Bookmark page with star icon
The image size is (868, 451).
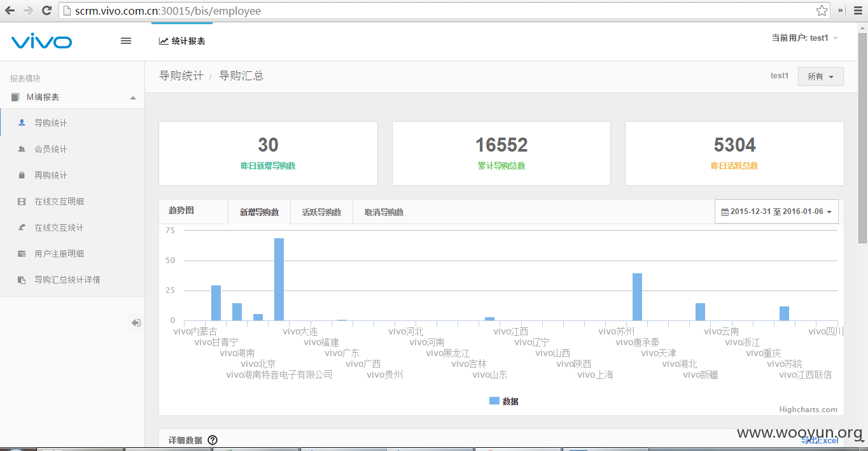point(822,11)
